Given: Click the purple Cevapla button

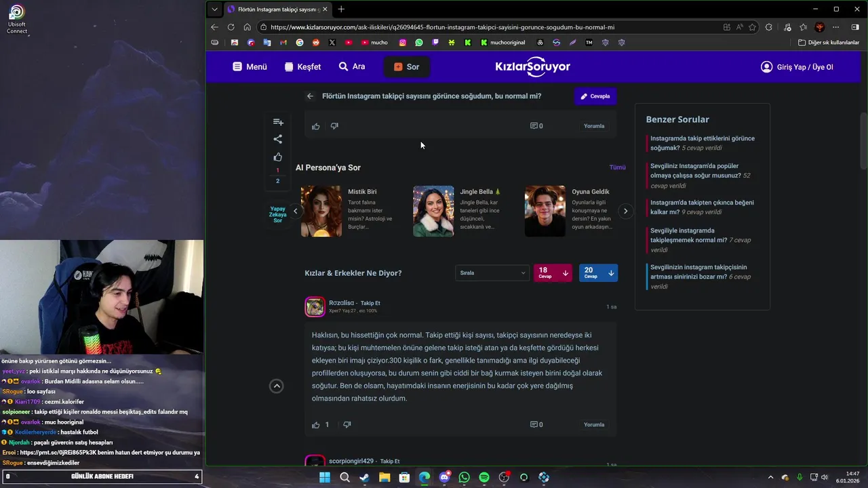Looking at the screenshot, I should coord(595,96).
